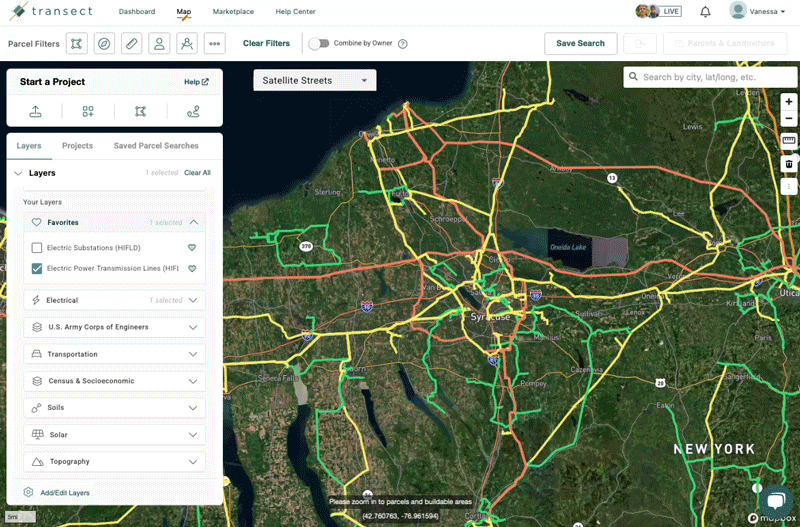
Task: Enable the Combine by Owner switch
Action: [x=318, y=43]
